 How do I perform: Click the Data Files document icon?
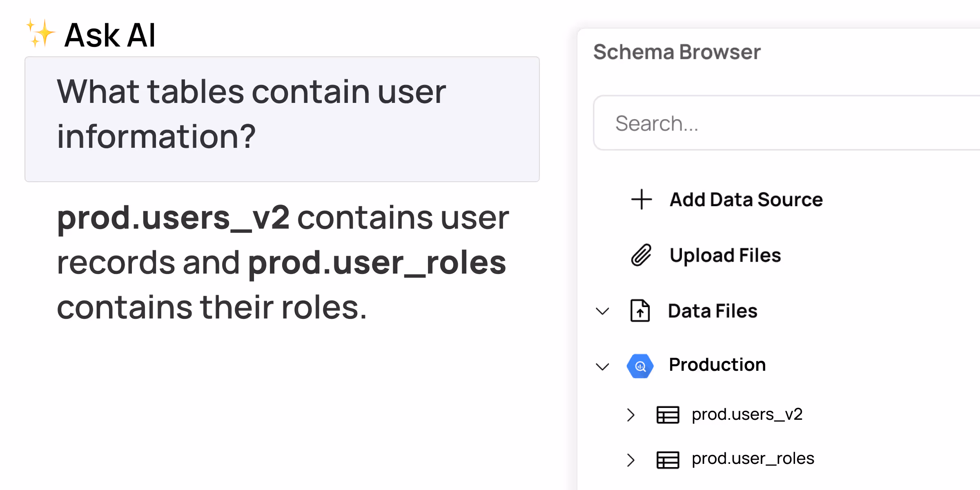pyautogui.click(x=640, y=311)
